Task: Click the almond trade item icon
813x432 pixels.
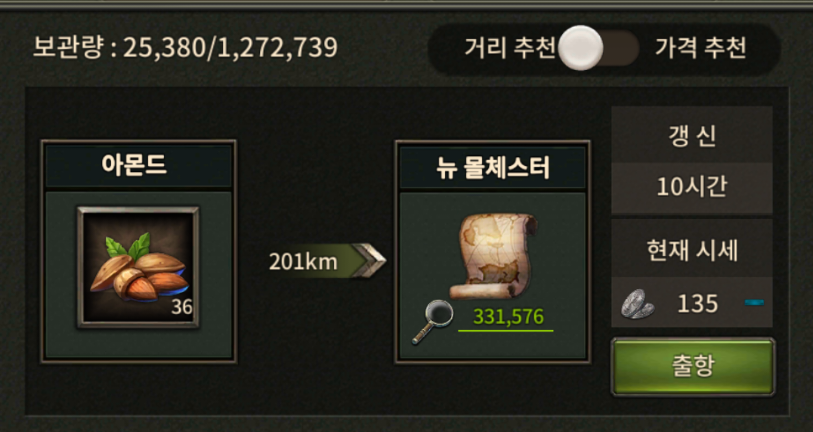Action: point(138,267)
